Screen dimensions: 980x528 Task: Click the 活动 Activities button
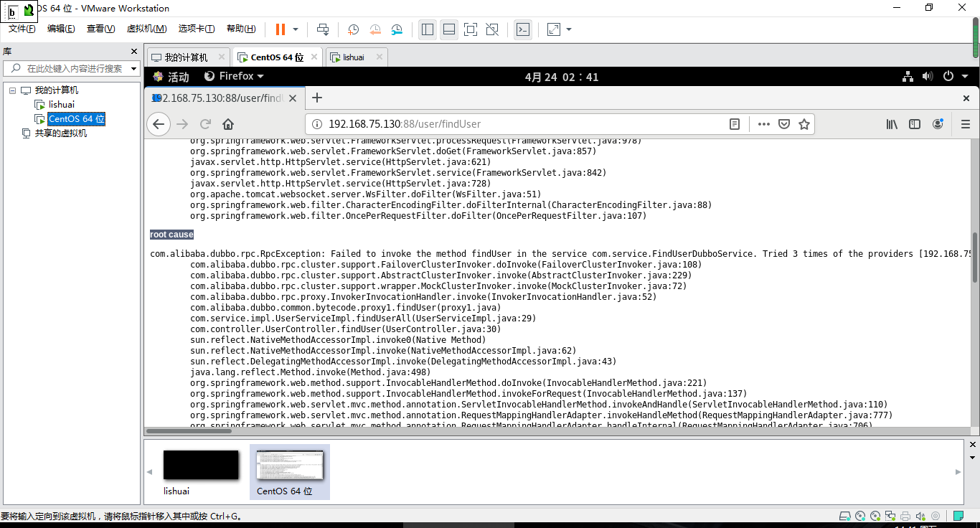click(171, 76)
